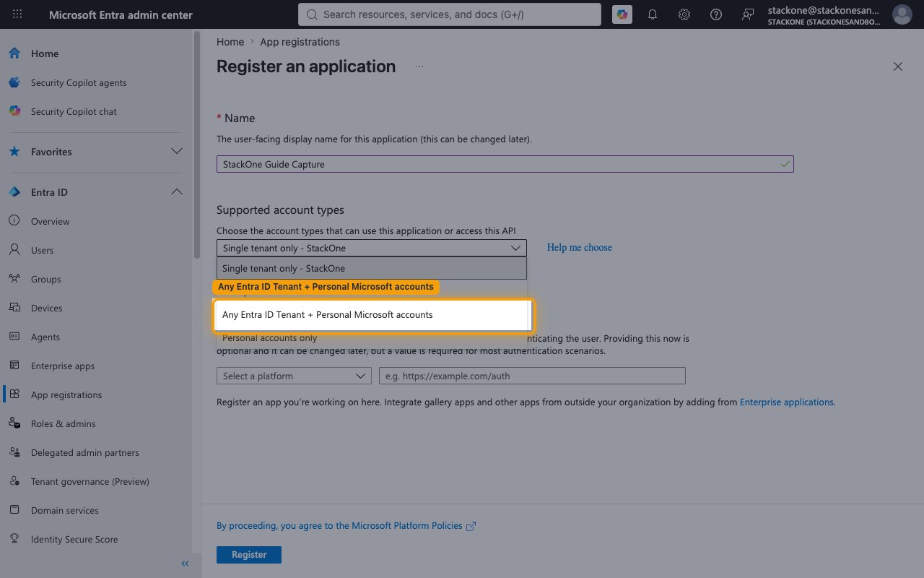Image resolution: width=924 pixels, height=578 pixels.
Task: Open Identity Secure Score in sidebar
Action: [74, 539]
